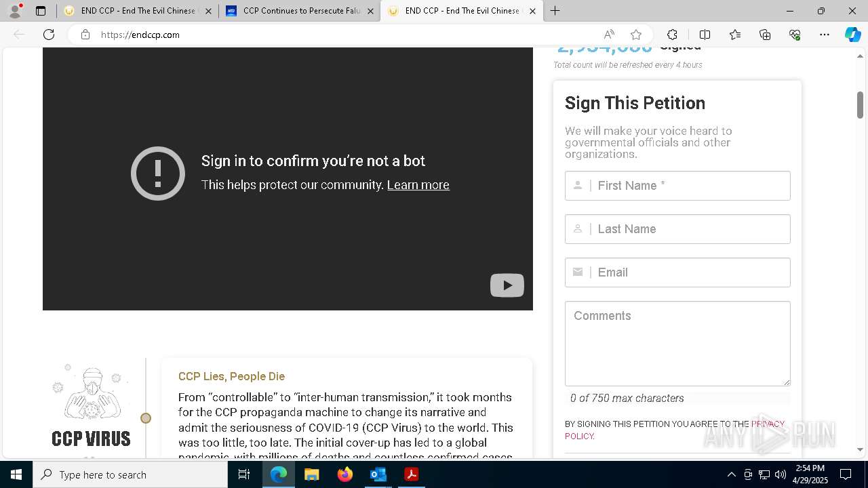Click the scrollbar up arrow
868x488 pixels.
click(x=860, y=56)
